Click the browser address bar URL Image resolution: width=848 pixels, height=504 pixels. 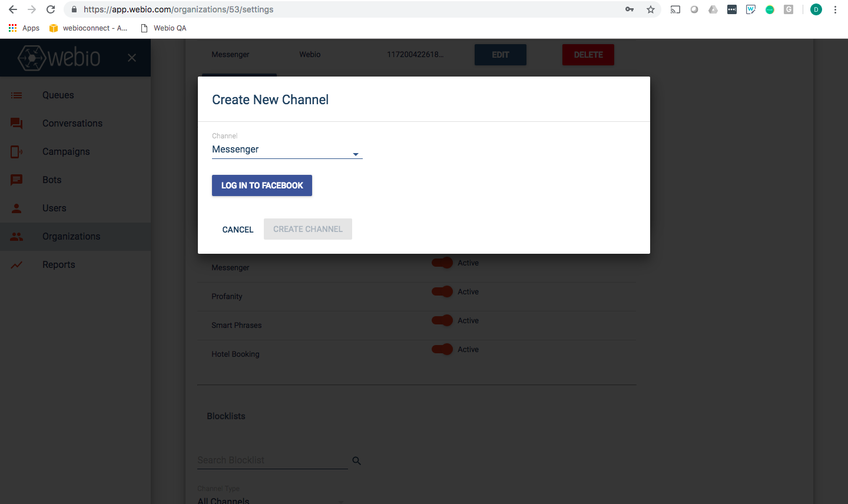click(178, 9)
